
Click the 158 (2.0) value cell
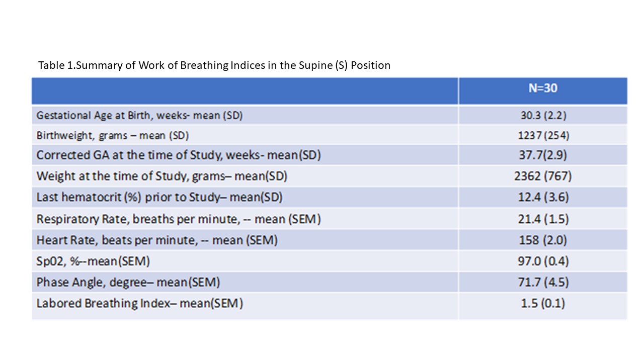point(543,240)
